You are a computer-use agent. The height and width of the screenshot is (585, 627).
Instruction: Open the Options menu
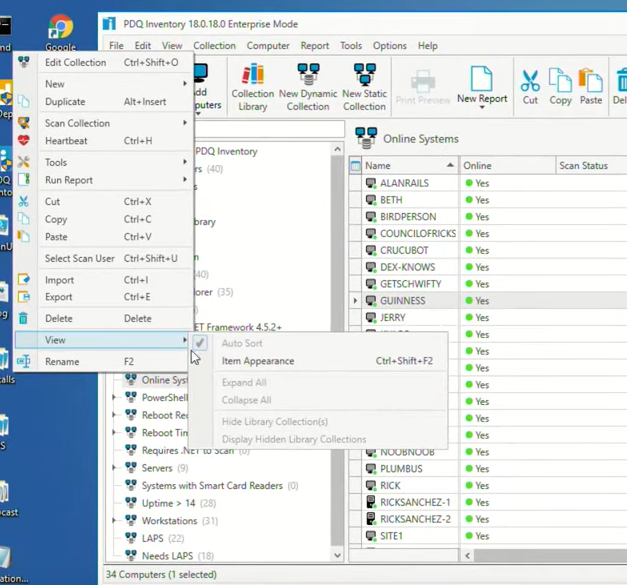click(390, 46)
